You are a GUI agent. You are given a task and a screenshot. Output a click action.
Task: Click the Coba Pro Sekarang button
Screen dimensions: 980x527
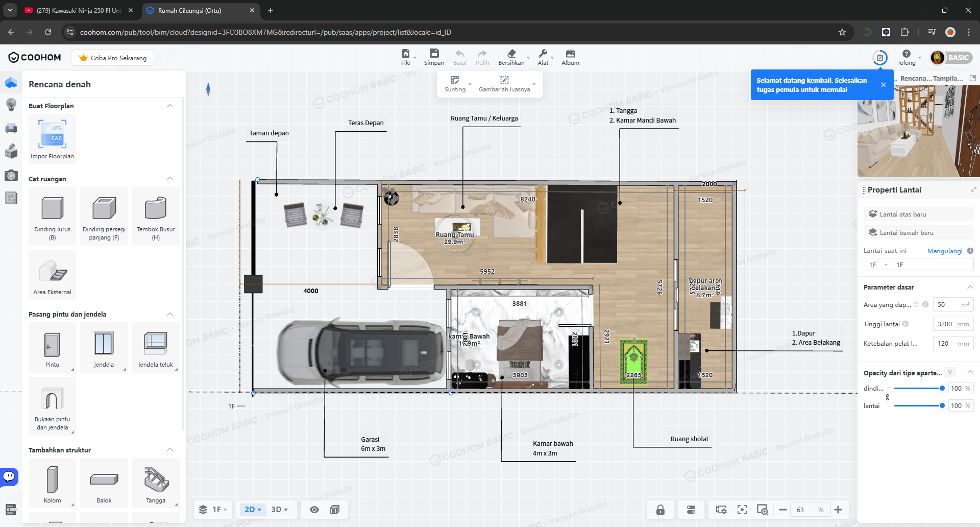pyautogui.click(x=113, y=58)
